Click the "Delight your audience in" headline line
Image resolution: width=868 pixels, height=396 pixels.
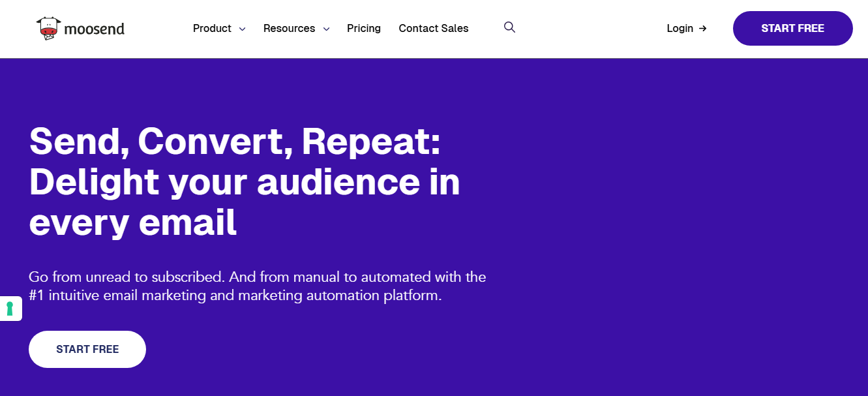coord(245,182)
